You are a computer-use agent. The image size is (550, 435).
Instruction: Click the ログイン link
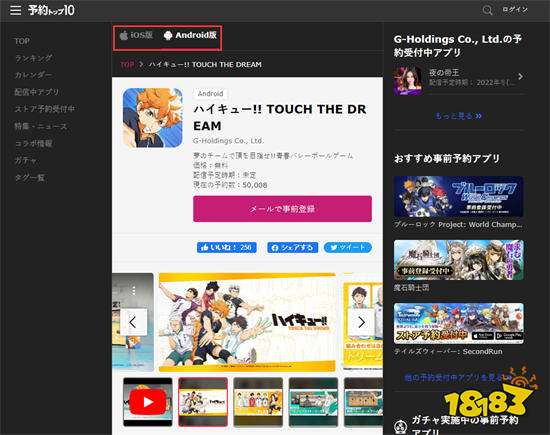pyautogui.click(x=515, y=9)
